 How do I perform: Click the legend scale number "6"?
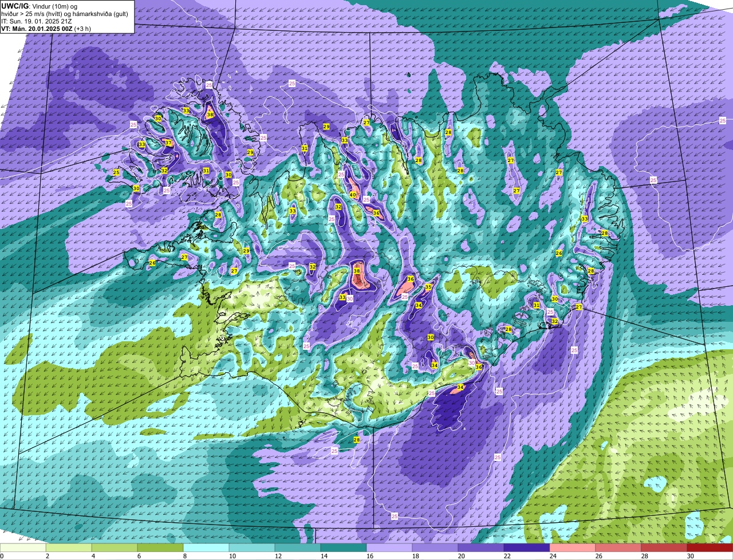coord(139,556)
